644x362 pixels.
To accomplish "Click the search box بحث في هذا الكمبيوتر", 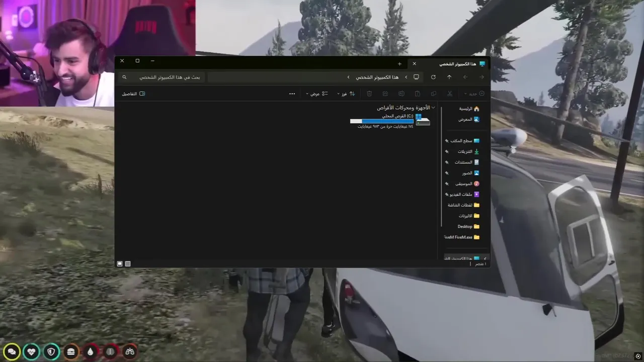I will pyautogui.click(x=163, y=77).
